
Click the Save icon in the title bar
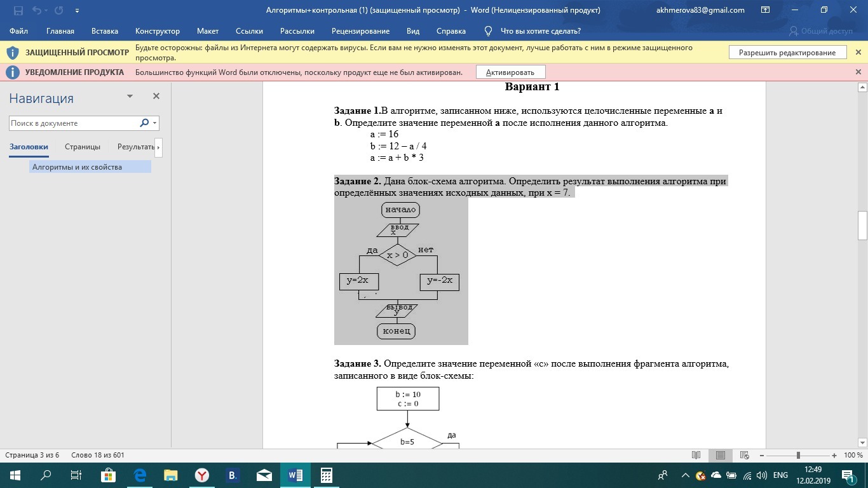pos(18,10)
